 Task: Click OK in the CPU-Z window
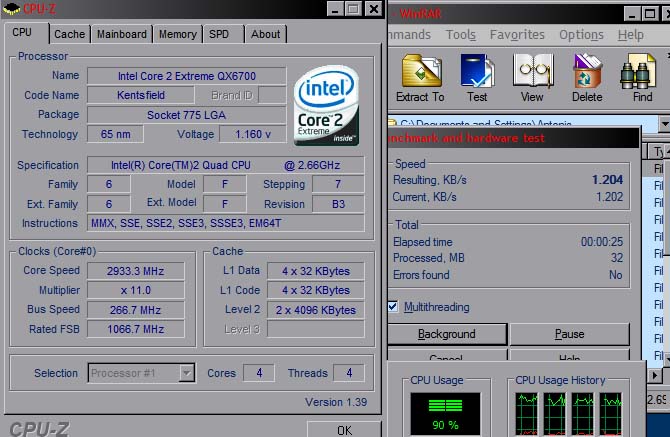pyautogui.click(x=344, y=429)
